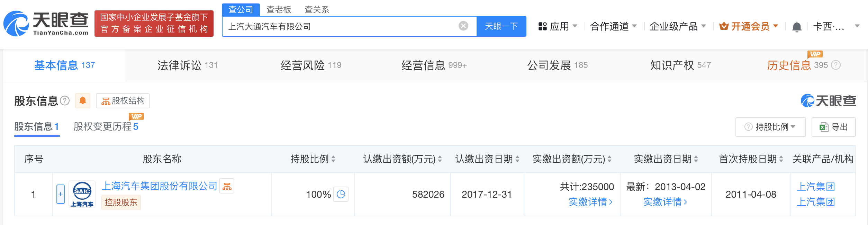868x225 pixels.
Task: Click the 导出 export button
Action: click(833, 127)
